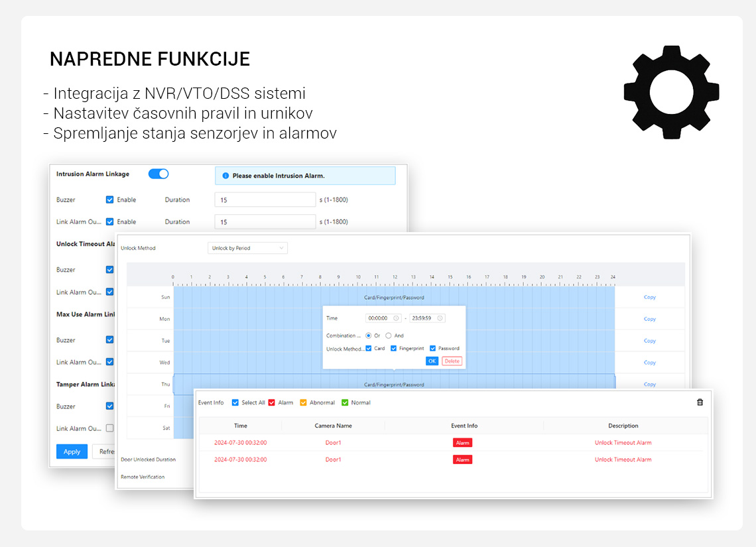The height and width of the screenshot is (547, 756).
Task: Toggle the Abnormal event filter checkbox
Action: (x=304, y=402)
